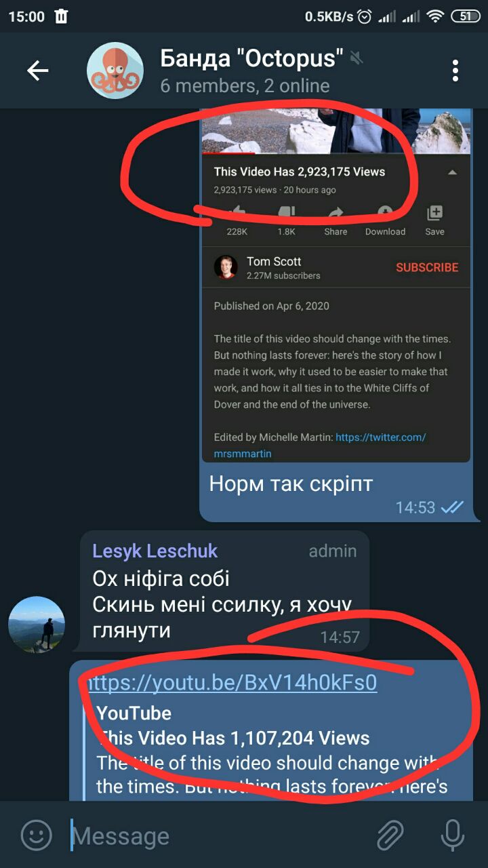
Task: Collapse video description using up triangle
Action: pos(452,172)
